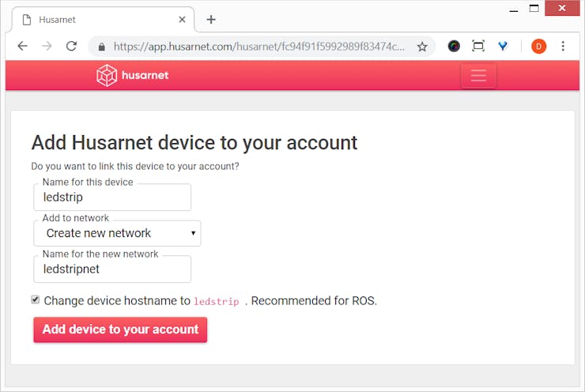Open the round color wheel extension icon
This screenshot has height=392, width=585.
[x=454, y=47]
